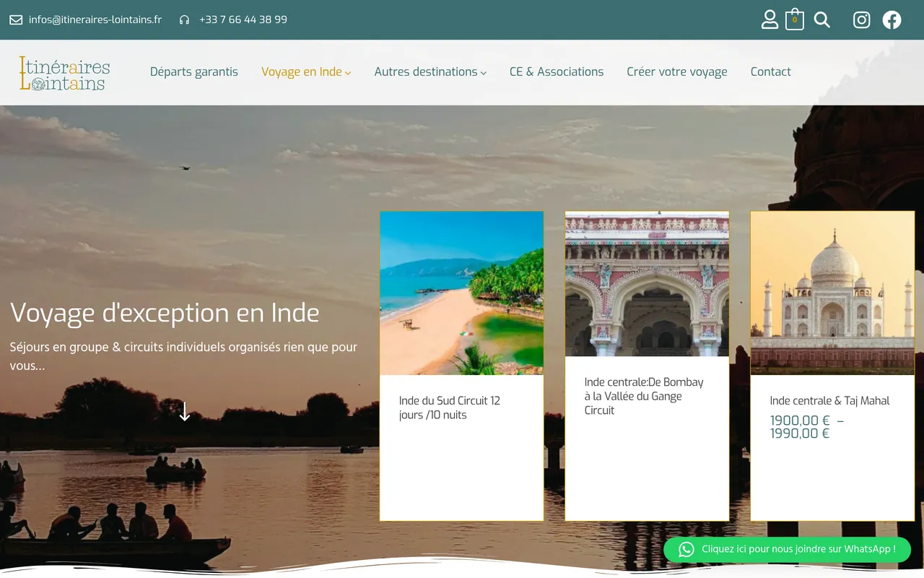Viewport: 924px width, 578px height.
Task: Open Inde centrale & Taj Mahal link
Action: click(x=829, y=401)
